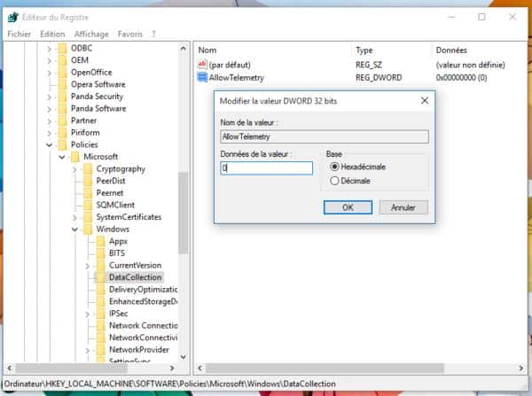532x396 pixels.
Task: Expand the OpenOffice tree node
Action: [x=49, y=73]
